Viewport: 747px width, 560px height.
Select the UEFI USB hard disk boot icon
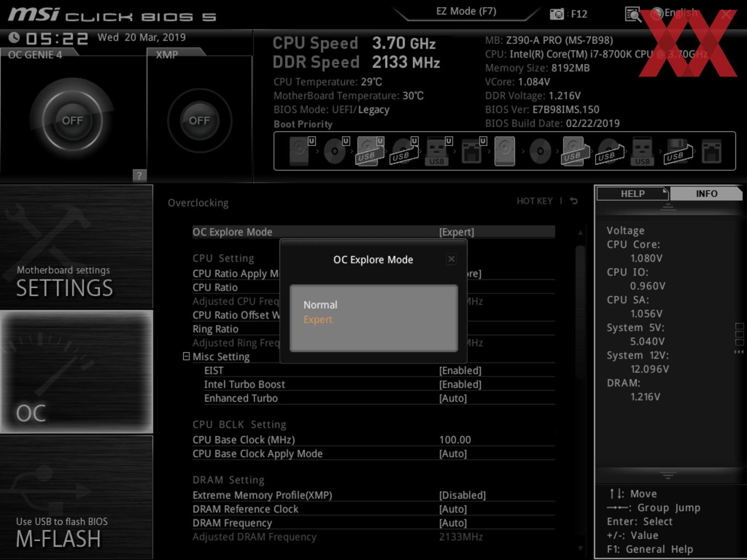[x=370, y=151]
